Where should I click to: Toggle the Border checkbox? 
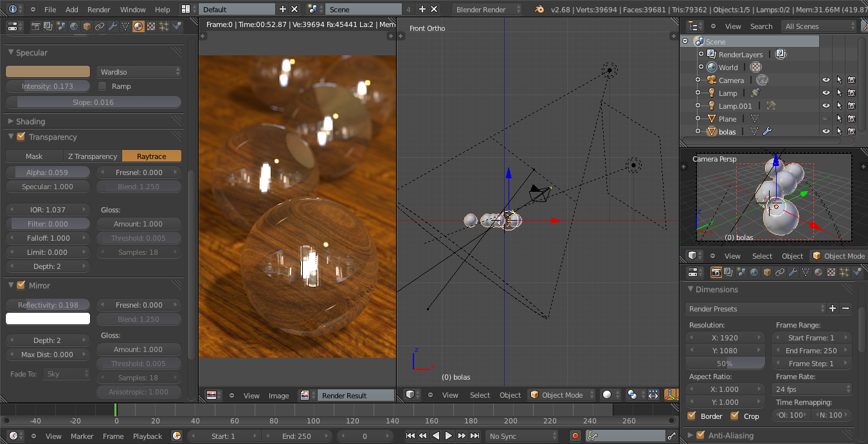click(x=692, y=416)
